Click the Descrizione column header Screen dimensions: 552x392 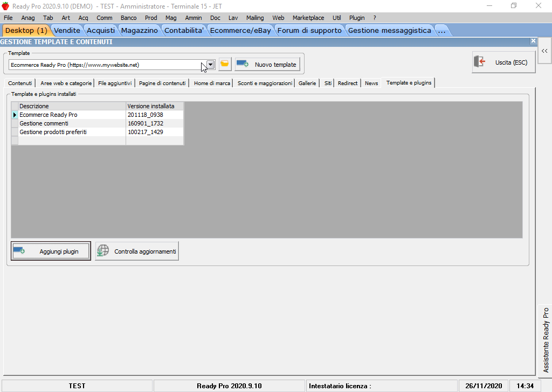72,106
